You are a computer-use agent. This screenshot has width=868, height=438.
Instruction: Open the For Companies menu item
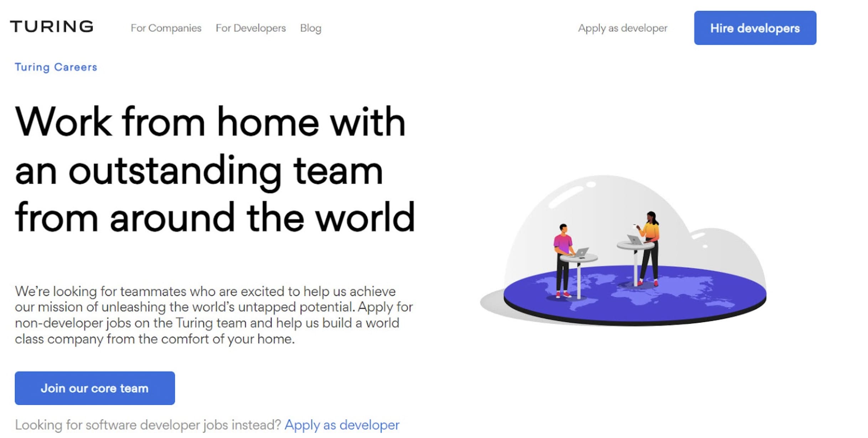166,28
